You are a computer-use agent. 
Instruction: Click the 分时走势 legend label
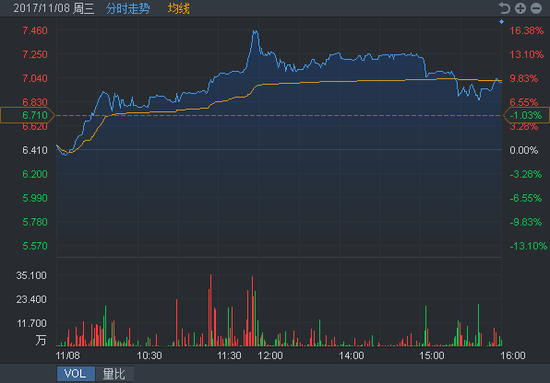point(128,8)
